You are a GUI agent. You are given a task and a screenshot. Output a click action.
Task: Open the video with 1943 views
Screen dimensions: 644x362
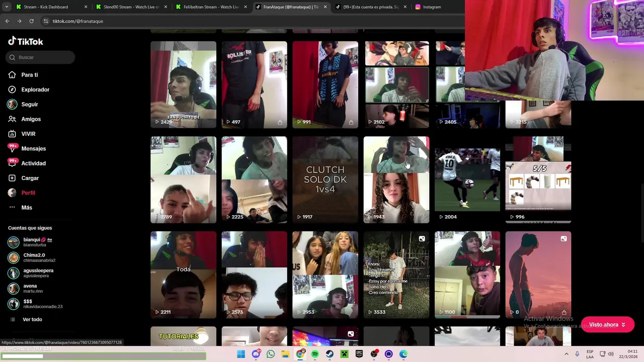pyautogui.click(x=396, y=179)
